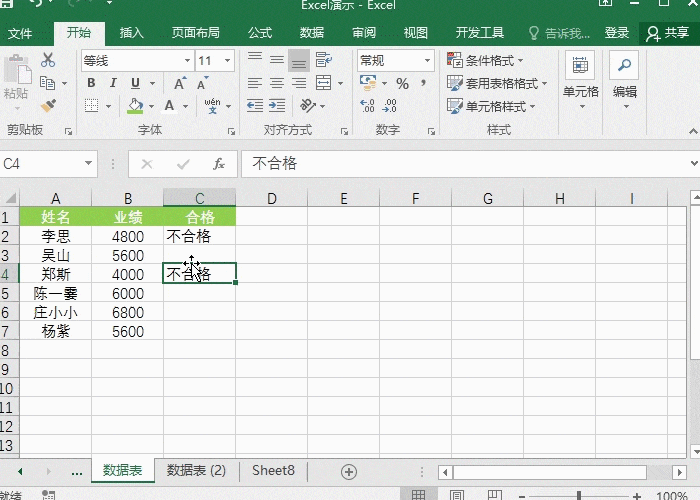Add a new sheet with plus icon

coord(348,471)
